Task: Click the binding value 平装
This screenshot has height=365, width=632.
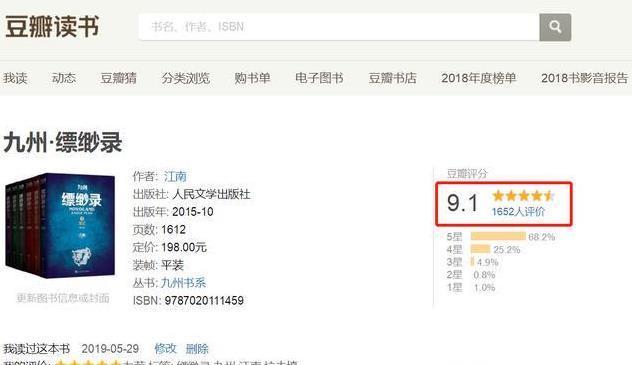Action: point(173,265)
